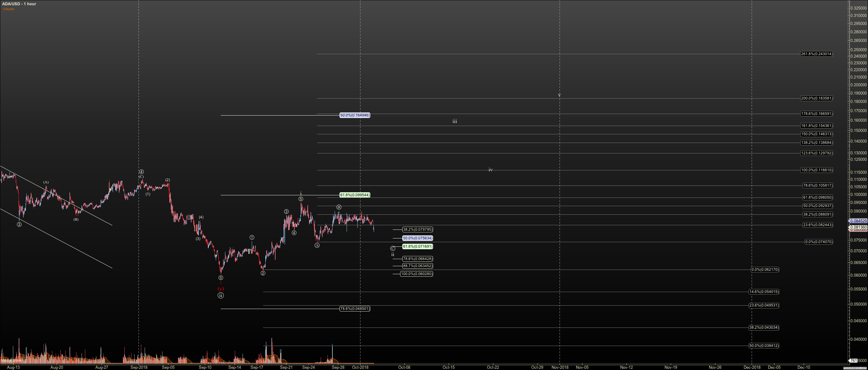Click the green 61.8%(0.099544) retracement label
Image resolution: width=868 pixels, height=370 pixels.
coord(355,195)
